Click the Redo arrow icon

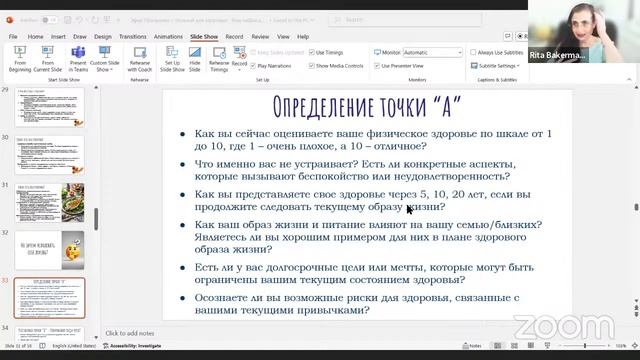(x=95, y=20)
